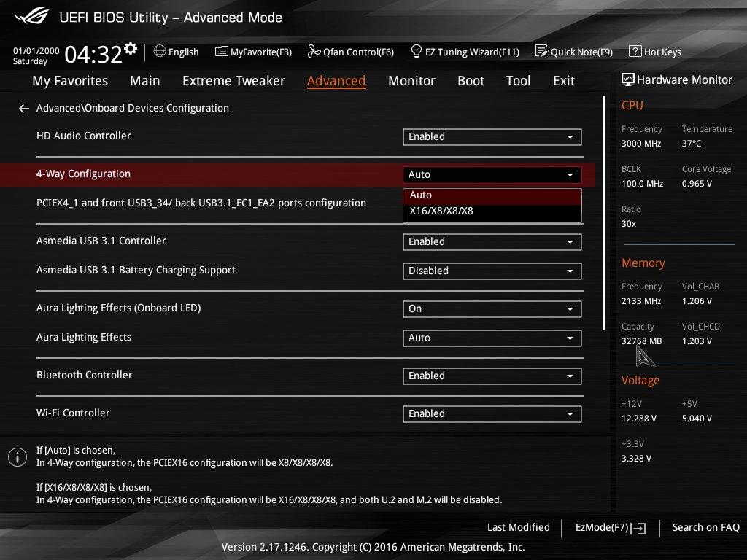Switch to the Main tab
Image resolution: width=747 pixels, height=560 pixels.
145,81
